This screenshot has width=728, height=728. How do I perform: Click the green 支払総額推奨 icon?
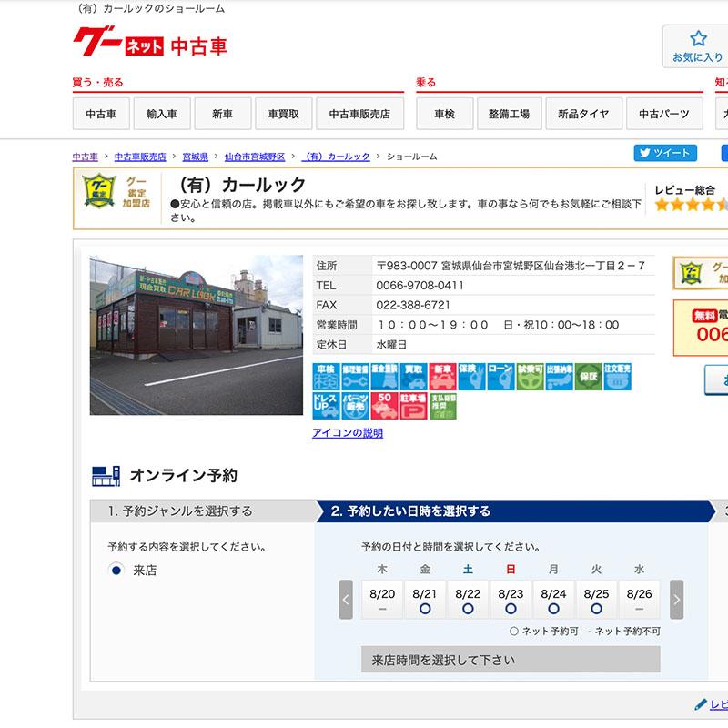click(443, 406)
